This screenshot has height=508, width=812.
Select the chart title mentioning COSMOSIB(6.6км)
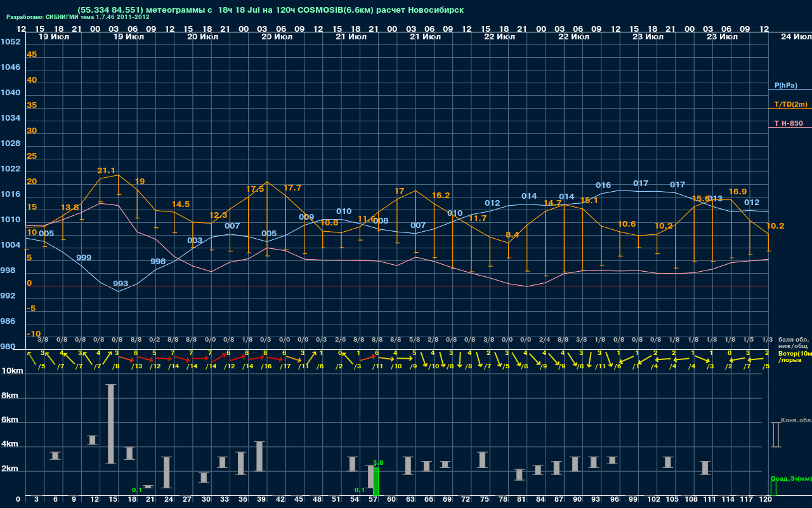click(x=270, y=10)
